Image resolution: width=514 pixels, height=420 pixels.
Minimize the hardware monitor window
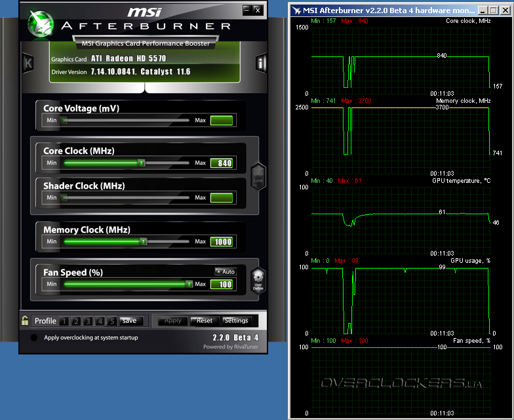click(483, 10)
